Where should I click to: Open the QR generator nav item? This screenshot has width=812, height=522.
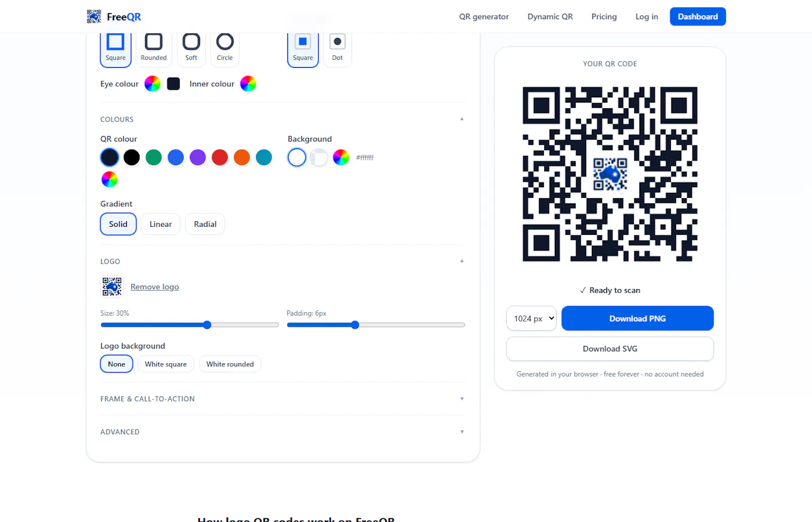tap(484, 17)
